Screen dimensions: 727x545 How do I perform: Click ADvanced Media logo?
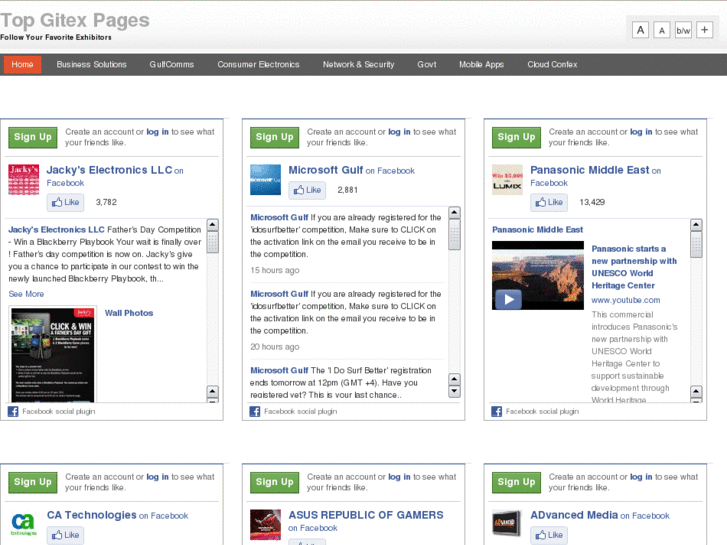[507, 525]
